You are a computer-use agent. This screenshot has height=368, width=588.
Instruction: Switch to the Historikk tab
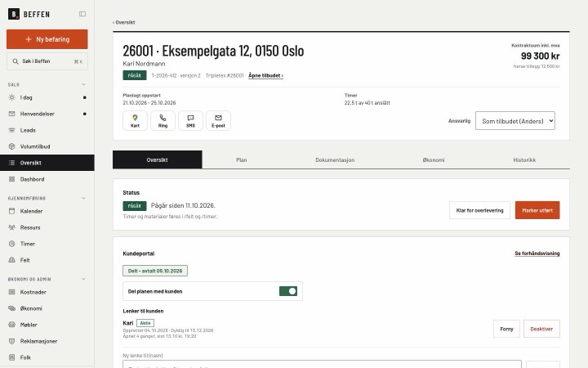[524, 160]
